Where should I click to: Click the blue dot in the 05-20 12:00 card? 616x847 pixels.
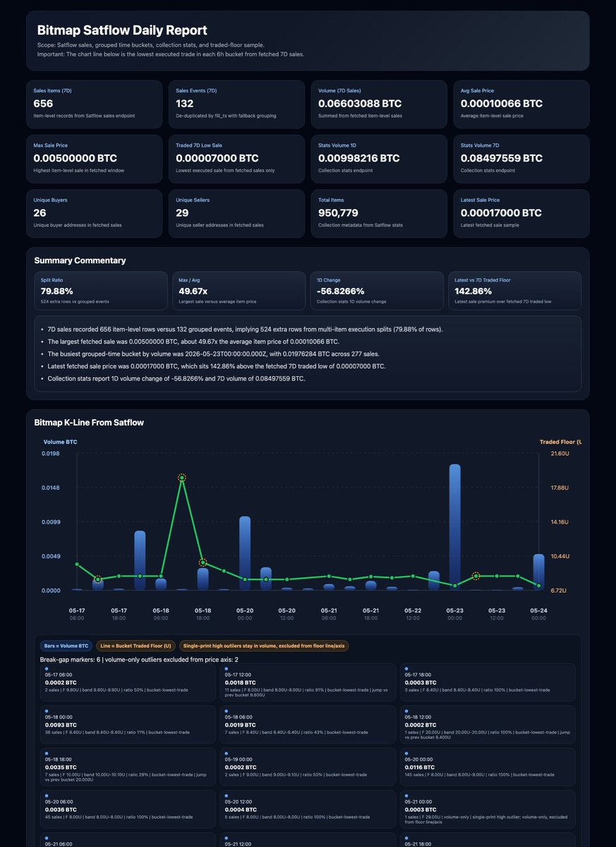click(227, 795)
